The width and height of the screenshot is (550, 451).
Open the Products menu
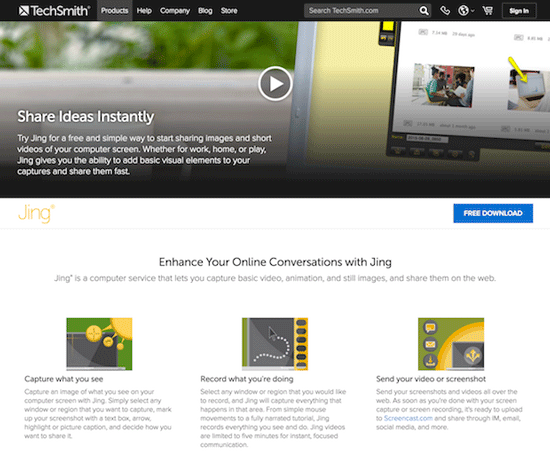click(x=115, y=11)
